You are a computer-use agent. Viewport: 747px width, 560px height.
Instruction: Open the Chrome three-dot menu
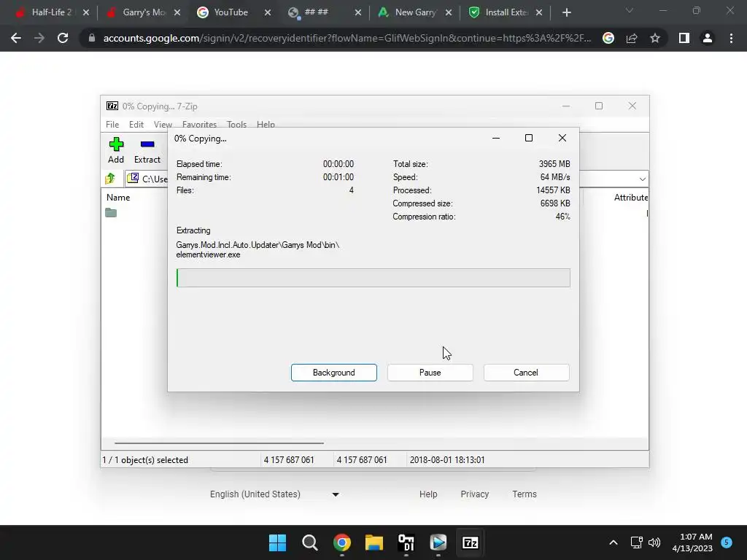731,38
